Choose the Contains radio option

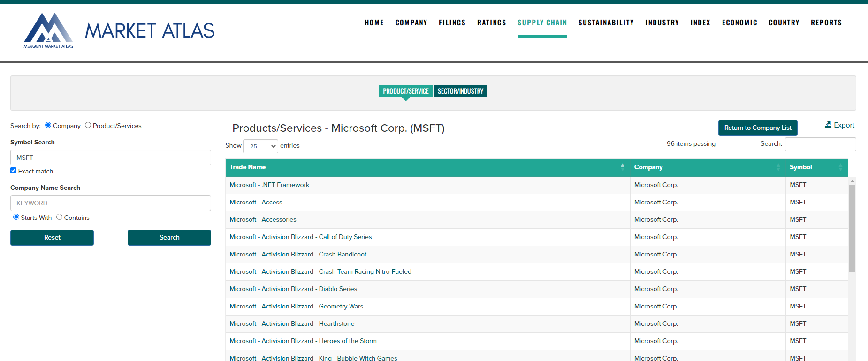pos(59,217)
